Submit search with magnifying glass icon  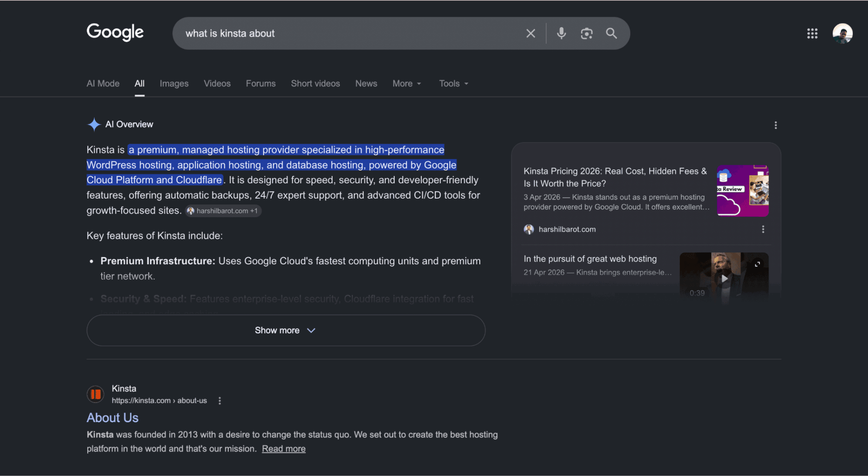(611, 33)
